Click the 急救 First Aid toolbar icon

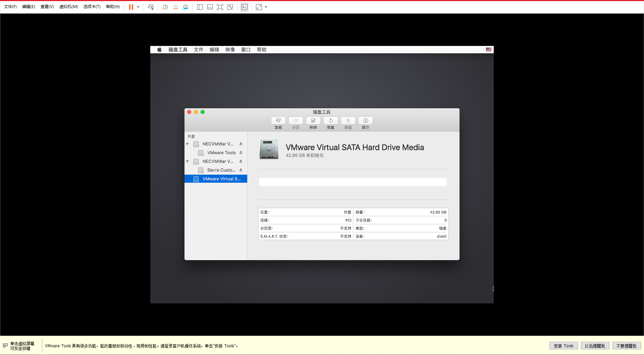[278, 121]
